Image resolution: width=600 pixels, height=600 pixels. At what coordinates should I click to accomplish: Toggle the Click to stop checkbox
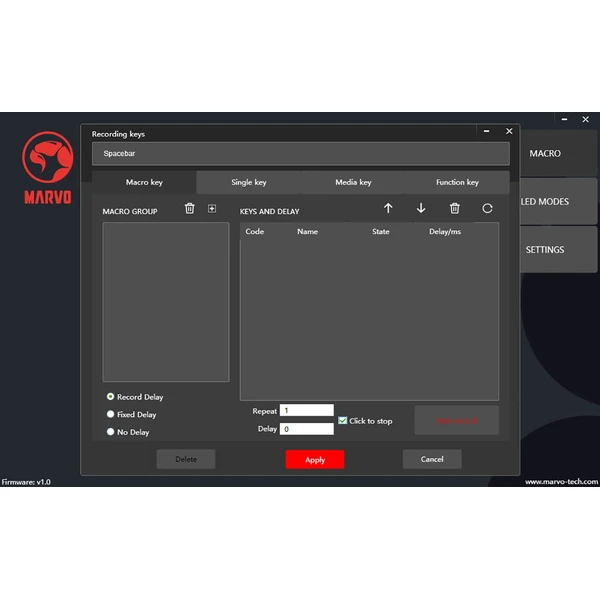tap(343, 421)
